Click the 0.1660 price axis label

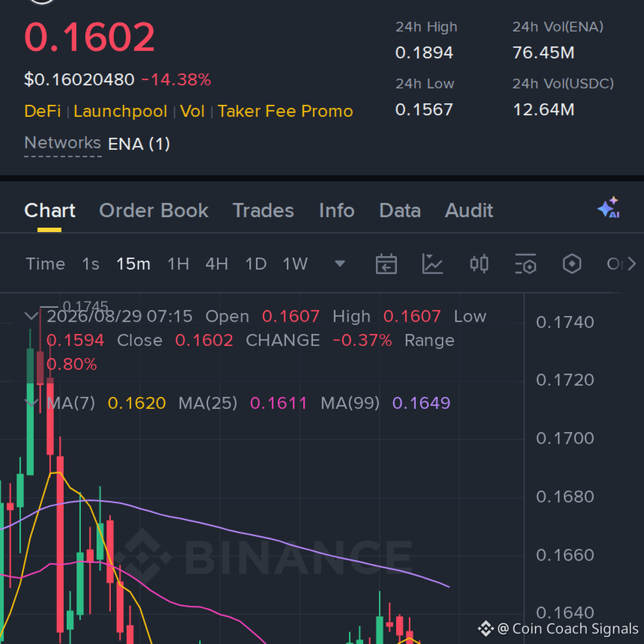pos(565,555)
